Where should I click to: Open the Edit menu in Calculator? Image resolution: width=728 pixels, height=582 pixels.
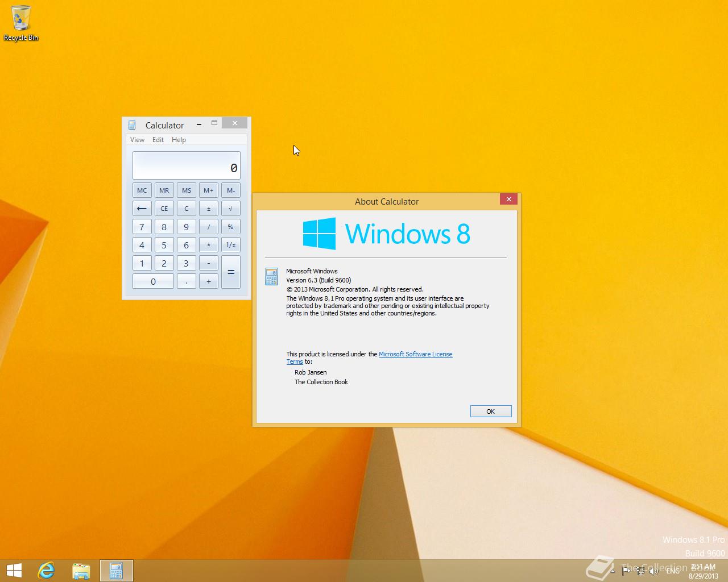tap(158, 140)
